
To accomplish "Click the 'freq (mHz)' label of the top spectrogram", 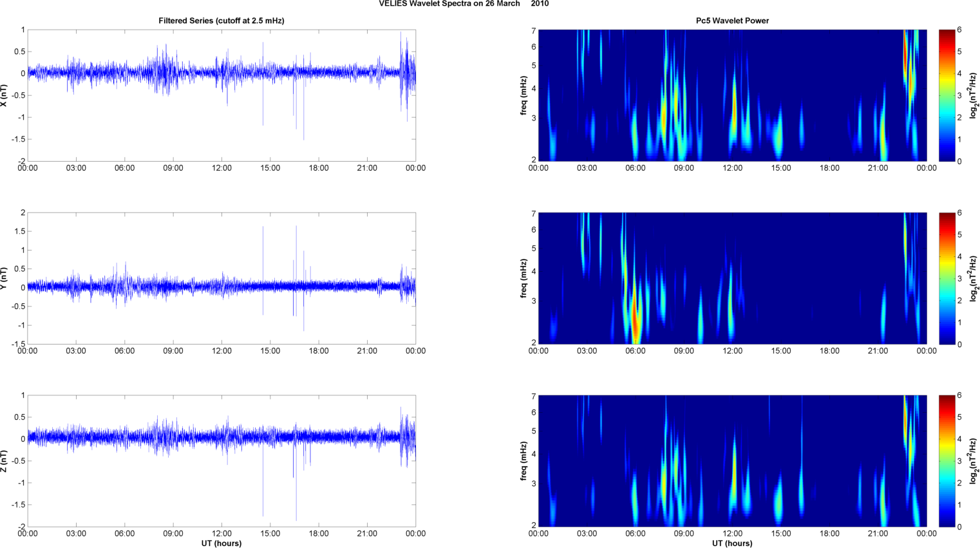I will pos(524,95).
